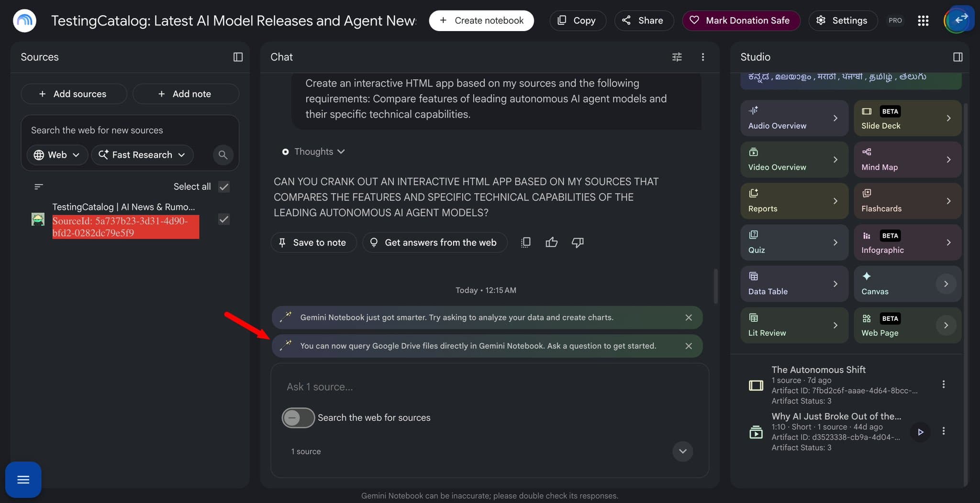The width and height of the screenshot is (980, 503).
Task: Collapse the Sources panel icon
Action: (238, 57)
